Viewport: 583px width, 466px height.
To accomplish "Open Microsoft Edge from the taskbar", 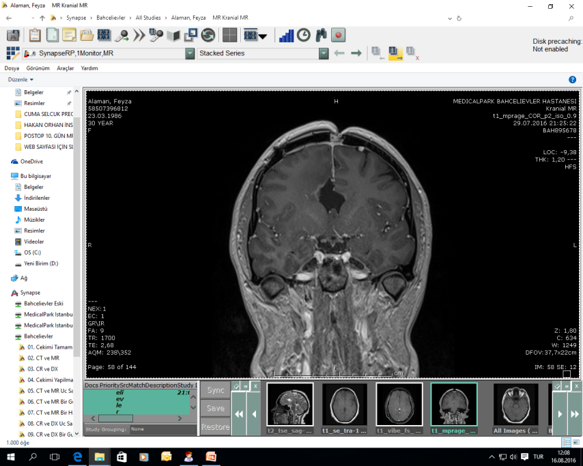I will [x=77, y=457].
